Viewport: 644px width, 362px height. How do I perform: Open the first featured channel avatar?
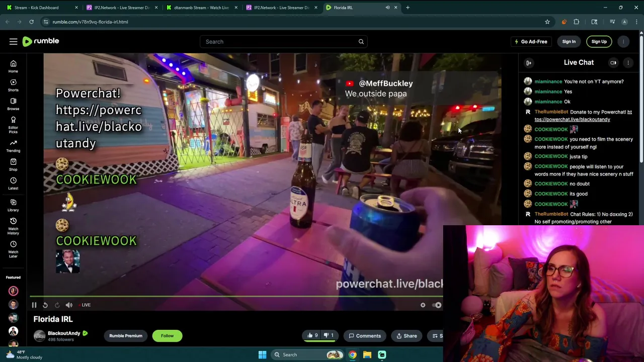tap(13, 291)
